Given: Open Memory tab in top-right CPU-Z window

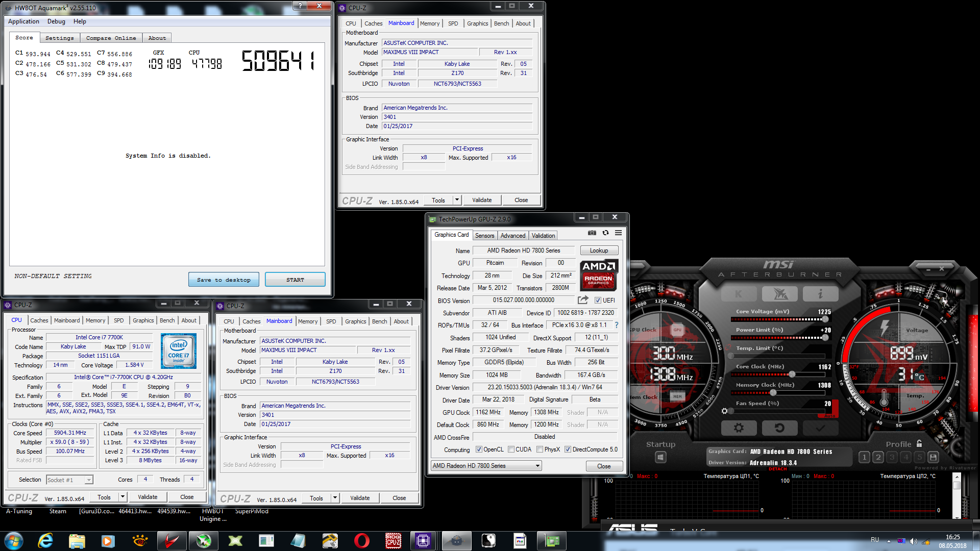Looking at the screenshot, I should click(x=430, y=23).
